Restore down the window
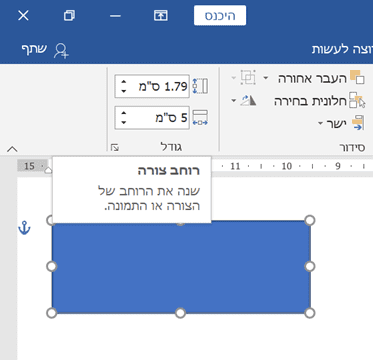 pos(69,15)
